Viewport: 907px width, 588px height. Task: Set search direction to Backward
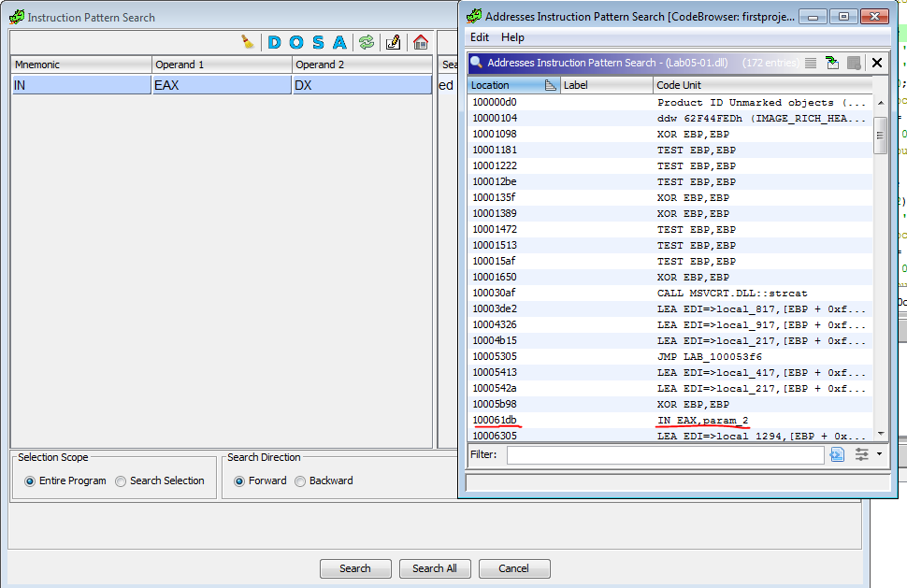[300, 480]
